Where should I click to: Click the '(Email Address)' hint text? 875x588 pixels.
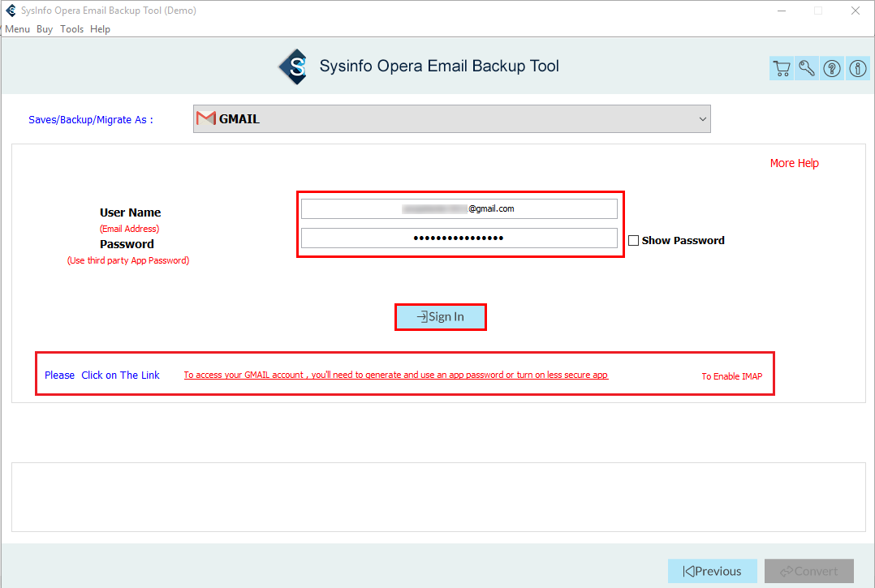coord(130,229)
